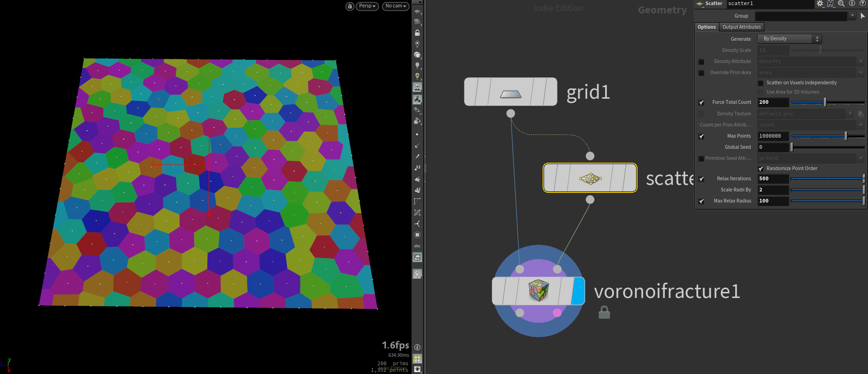868x374 pixels.
Task: Expand the Density Attribute dropdown arrow
Action: pyautogui.click(x=861, y=61)
